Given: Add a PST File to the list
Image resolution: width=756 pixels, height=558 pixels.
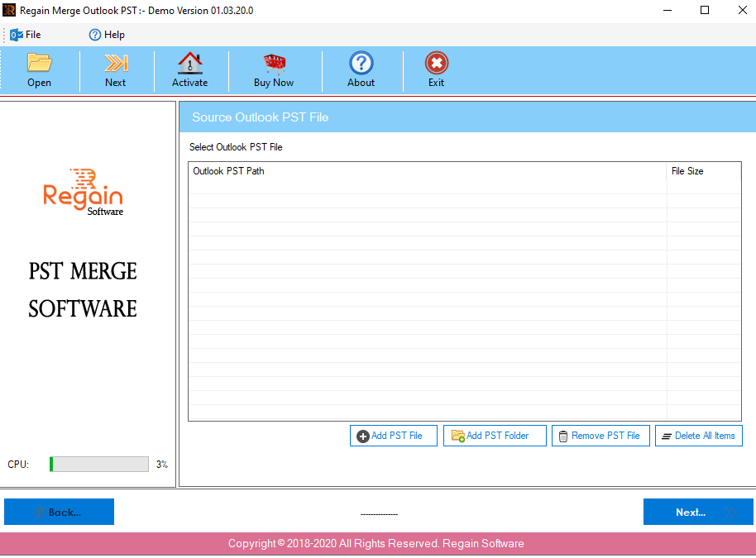Looking at the screenshot, I should (393, 436).
